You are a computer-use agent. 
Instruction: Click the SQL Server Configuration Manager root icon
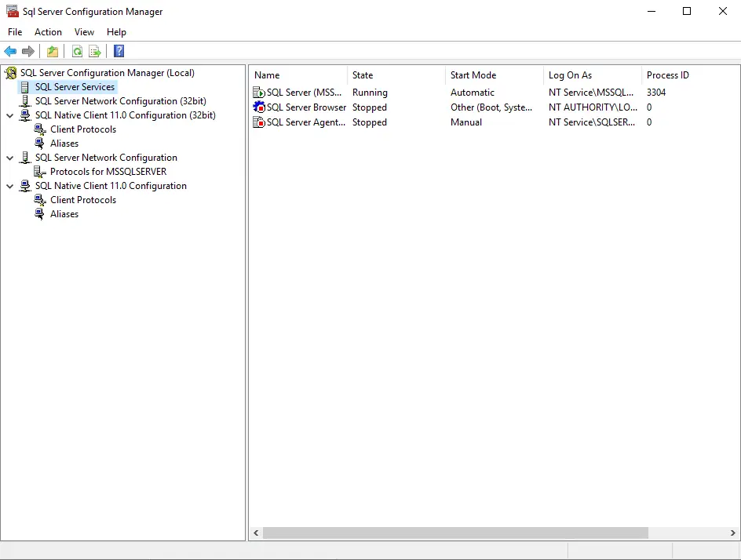[11, 73]
